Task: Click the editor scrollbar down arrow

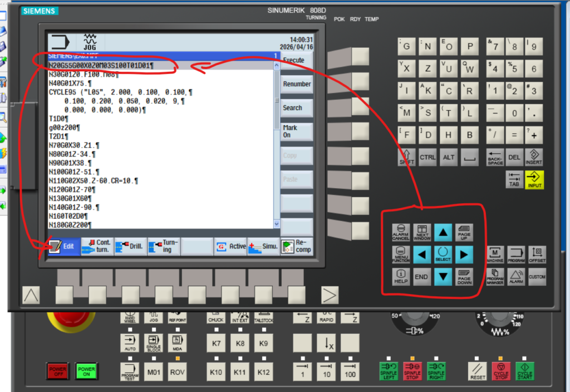Action: 277,224
